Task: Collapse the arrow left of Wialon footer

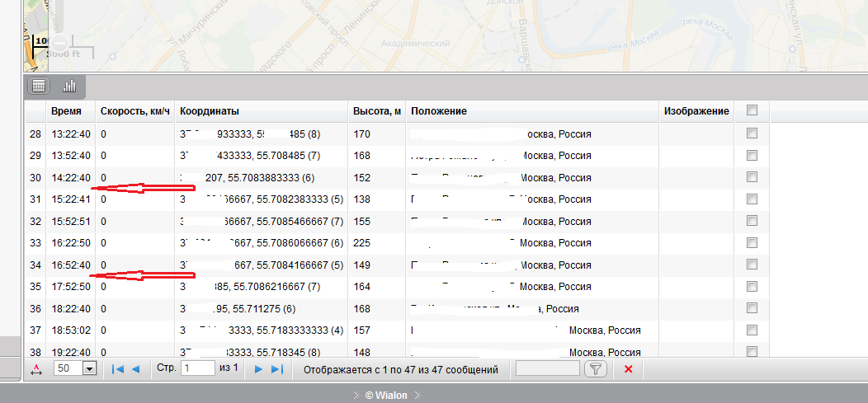Action: pyautogui.click(x=356, y=395)
